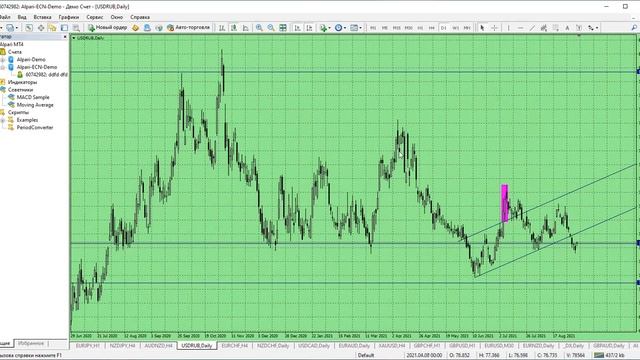Switch chart to line chart type
The width and height of the screenshot is (640, 360).
click(x=245, y=28)
